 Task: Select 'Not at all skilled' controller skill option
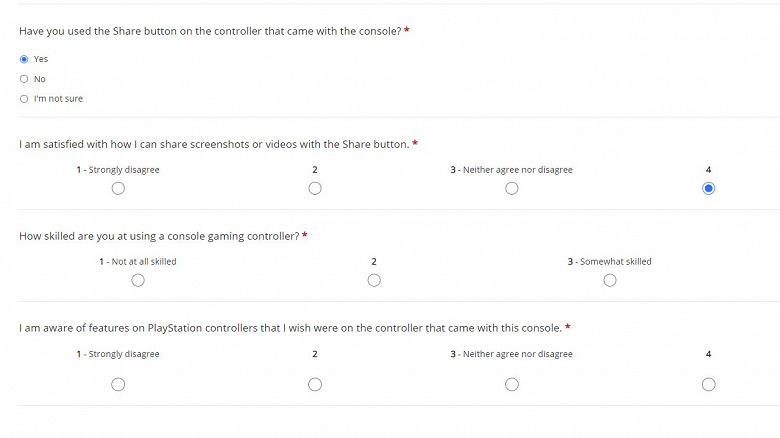138,280
